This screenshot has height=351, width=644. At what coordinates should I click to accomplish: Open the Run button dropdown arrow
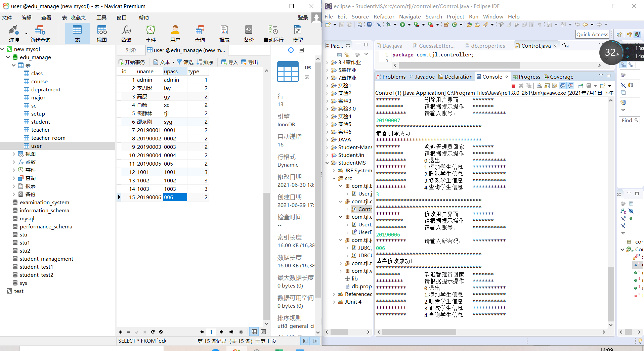[409, 25]
